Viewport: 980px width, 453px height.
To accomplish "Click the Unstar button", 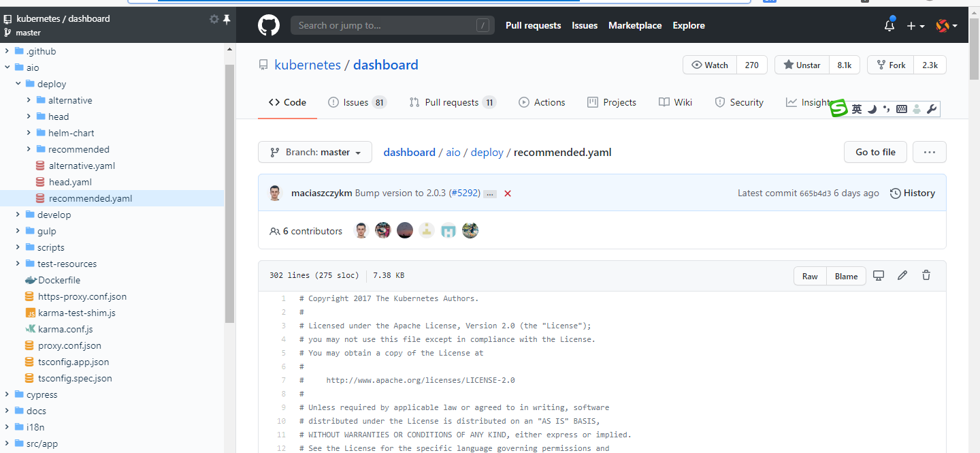I will coord(802,65).
